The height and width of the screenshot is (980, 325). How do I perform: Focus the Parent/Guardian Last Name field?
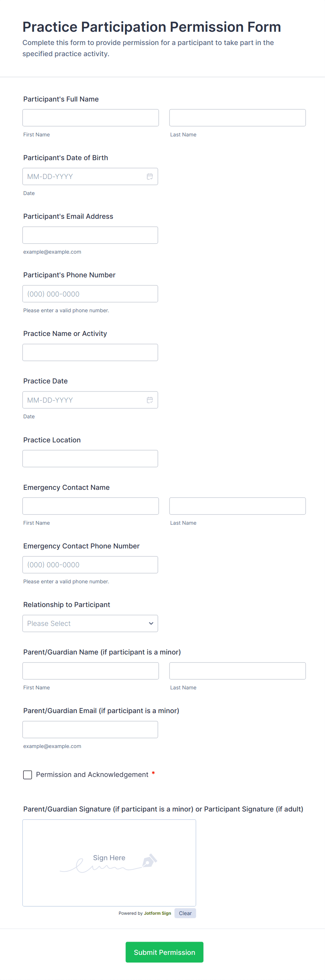[237, 671]
